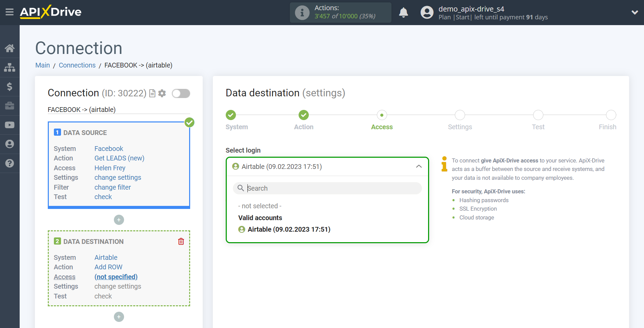Go to the System step
The width and height of the screenshot is (644, 328).
coord(231,115)
